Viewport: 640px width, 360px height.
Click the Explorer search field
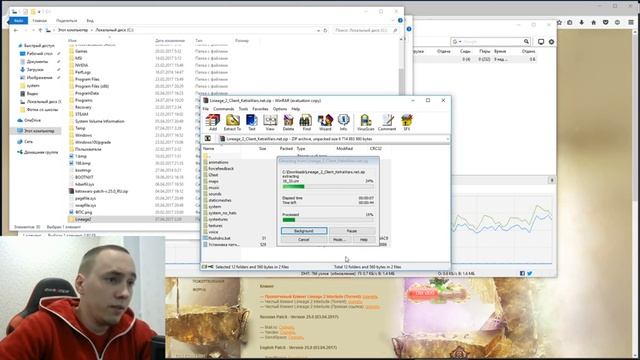pos(366,30)
